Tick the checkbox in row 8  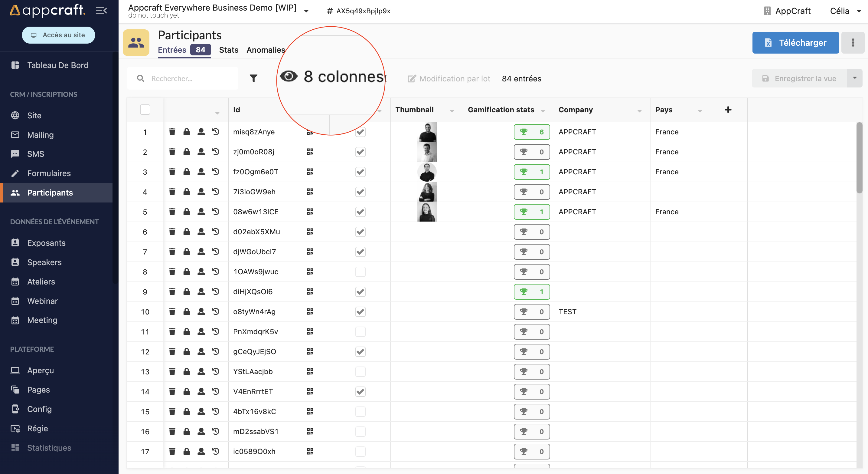click(x=360, y=272)
